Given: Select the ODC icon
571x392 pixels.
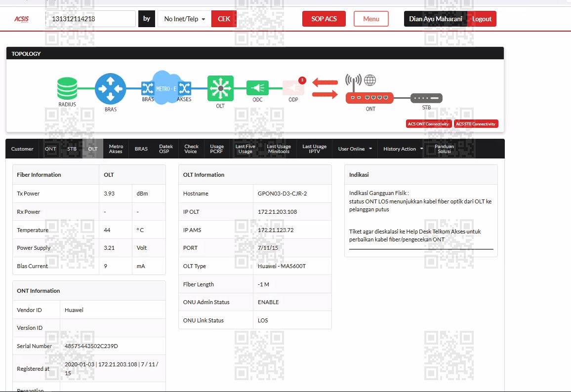Looking at the screenshot, I should [257, 88].
